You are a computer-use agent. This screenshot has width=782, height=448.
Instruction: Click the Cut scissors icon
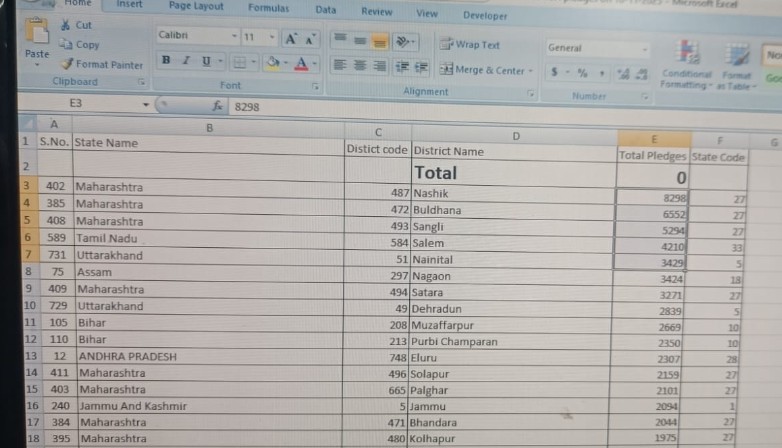(x=66, y=24)
